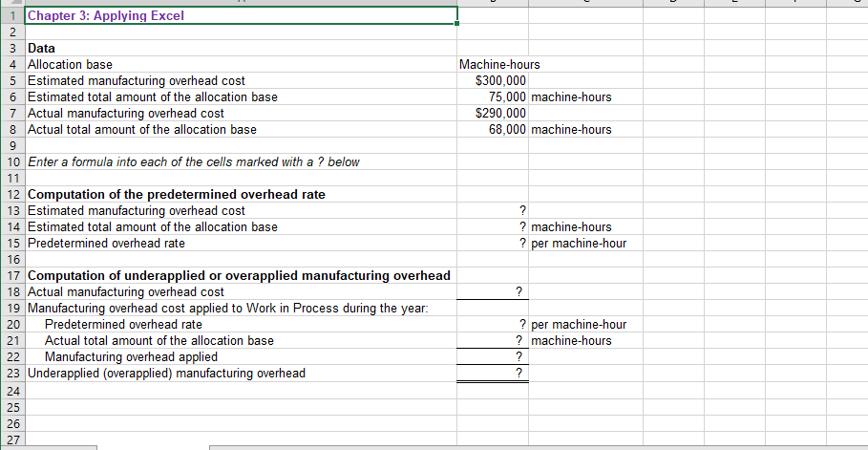The image size is (868, 450).
Task: Click 'per machine-hour' label in row 20
Action: pos(579,324)
